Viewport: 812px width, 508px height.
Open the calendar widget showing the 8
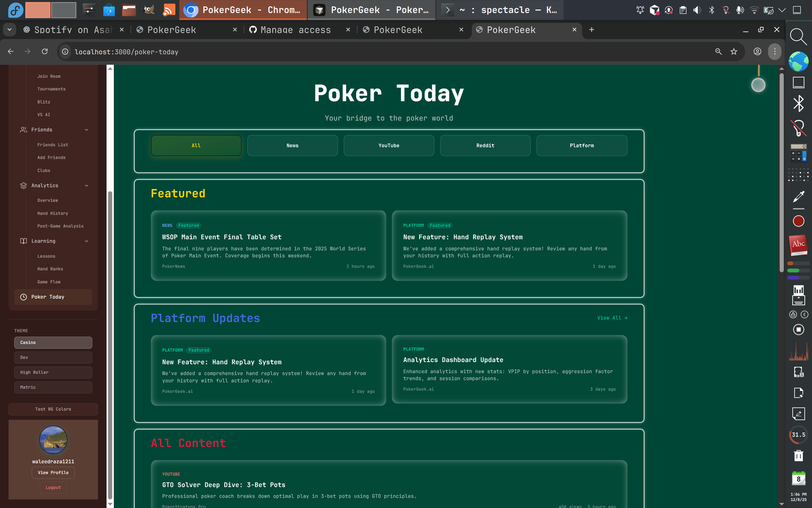click(798, 478)
